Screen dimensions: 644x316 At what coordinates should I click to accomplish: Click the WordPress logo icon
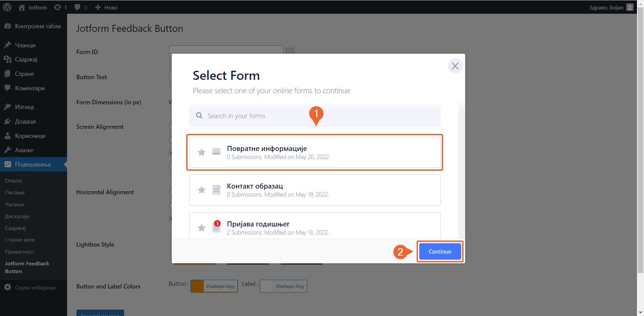pyautogui.click(x=7, y=7)
